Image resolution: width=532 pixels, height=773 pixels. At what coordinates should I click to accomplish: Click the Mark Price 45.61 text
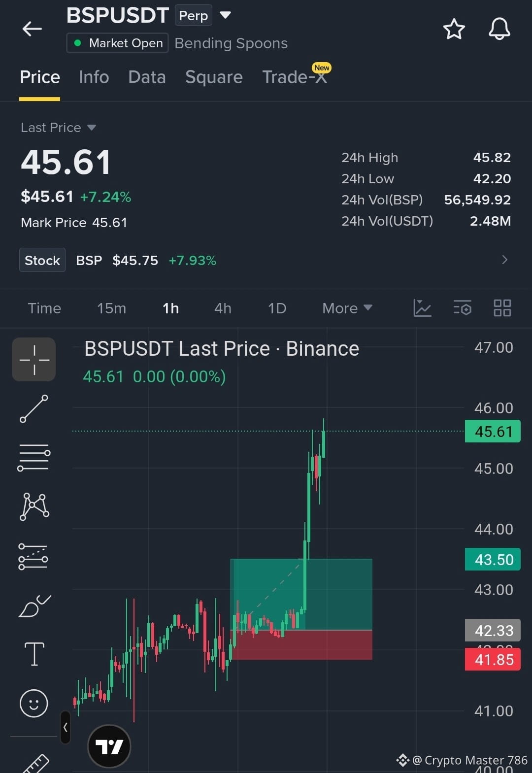tap(74, 223)
